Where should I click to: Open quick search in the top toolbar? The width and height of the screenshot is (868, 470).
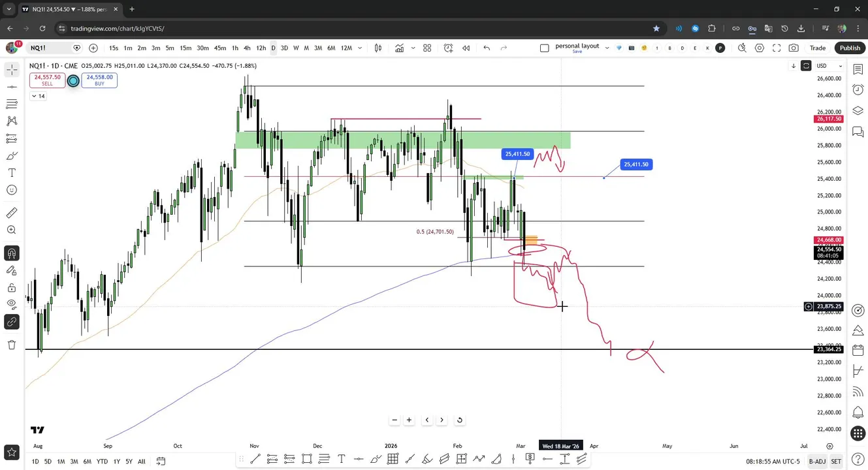tap(743, 48)
